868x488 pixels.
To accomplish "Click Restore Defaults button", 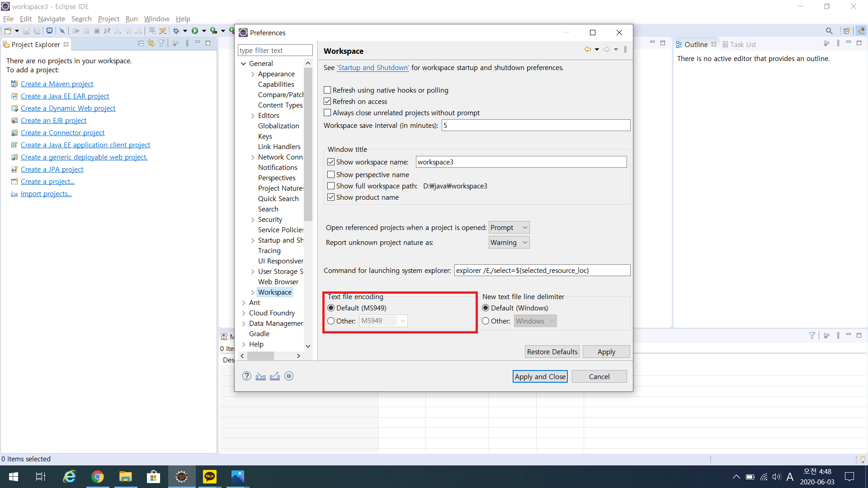I will tap(552, 352).
